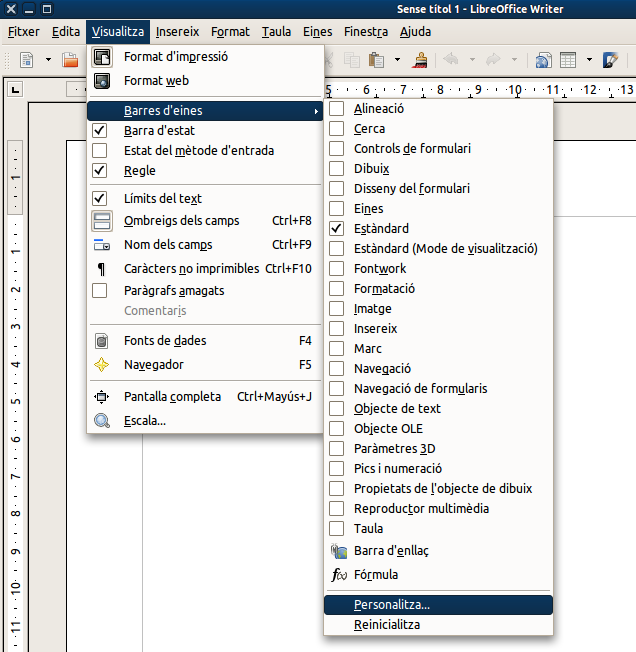
Task: Open Fonts de dades entry
Action: [205, 341]
